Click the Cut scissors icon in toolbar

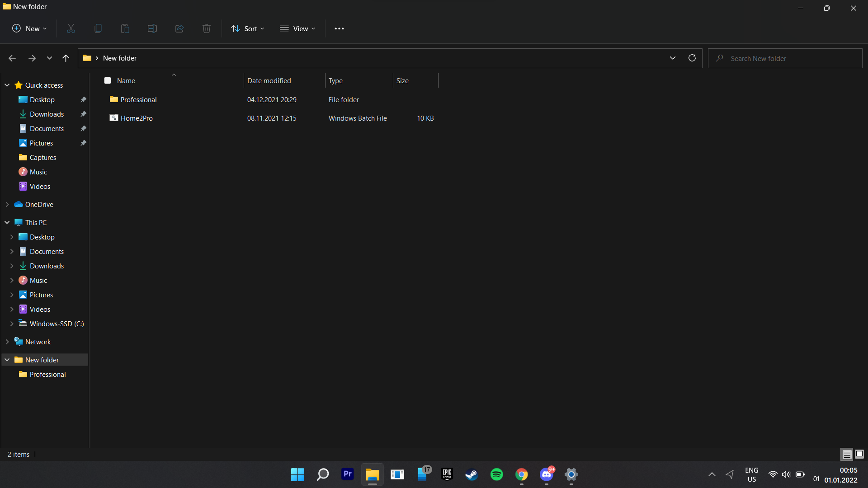coord(71,28)
